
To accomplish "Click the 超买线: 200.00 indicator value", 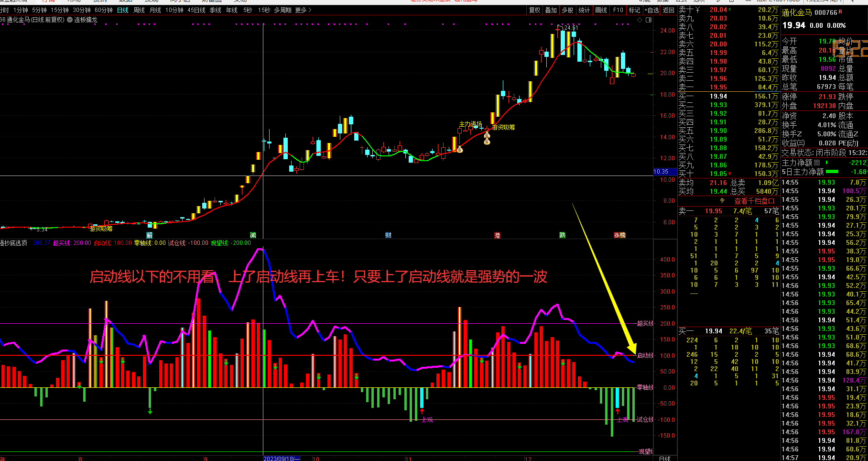I will (x=72, y=243).
